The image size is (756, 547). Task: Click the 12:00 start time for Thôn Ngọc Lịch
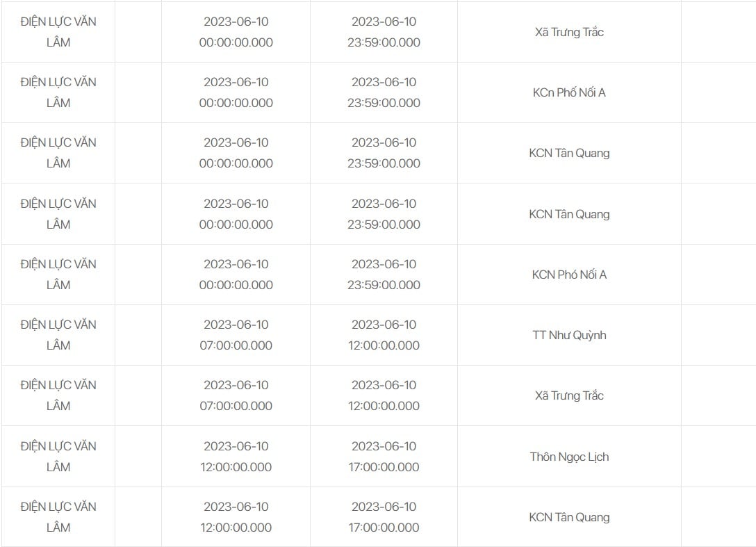(x=236, y=457)
